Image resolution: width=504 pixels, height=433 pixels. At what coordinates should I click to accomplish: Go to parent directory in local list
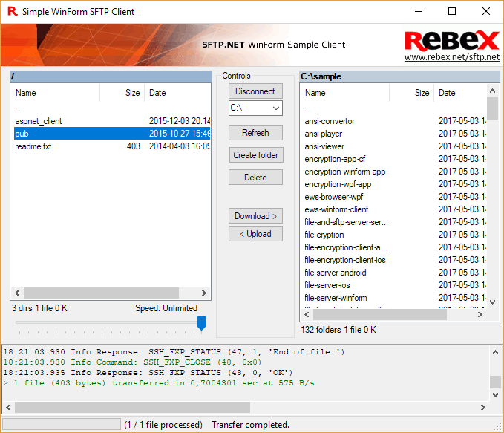point(307,108)
